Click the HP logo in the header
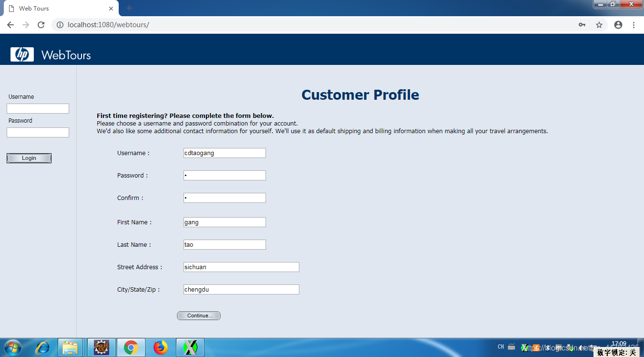The width and height of the screenshot is (644, 357). [22, 54]
